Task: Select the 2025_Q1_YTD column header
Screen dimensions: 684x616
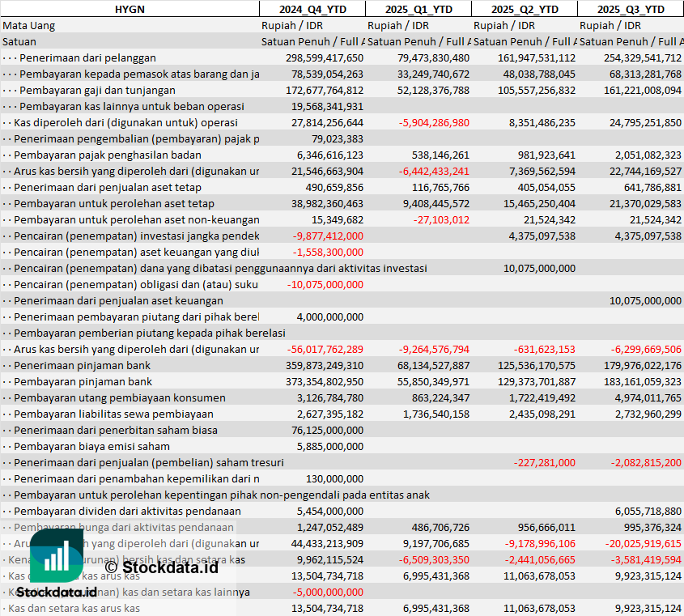Action: pyautogui.click(x=418, y=9)
